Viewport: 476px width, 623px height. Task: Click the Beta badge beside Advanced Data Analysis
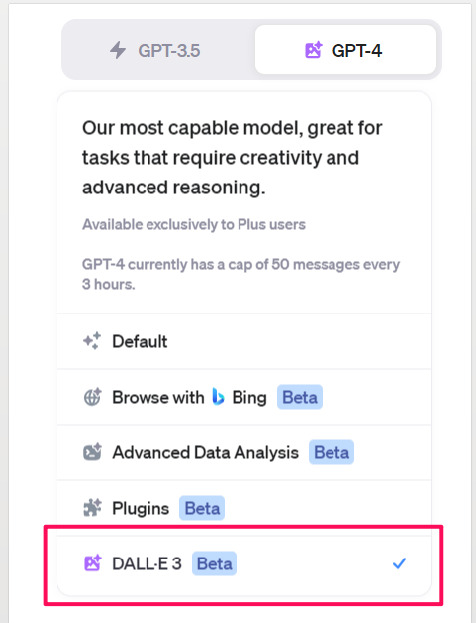coord(331,452)
